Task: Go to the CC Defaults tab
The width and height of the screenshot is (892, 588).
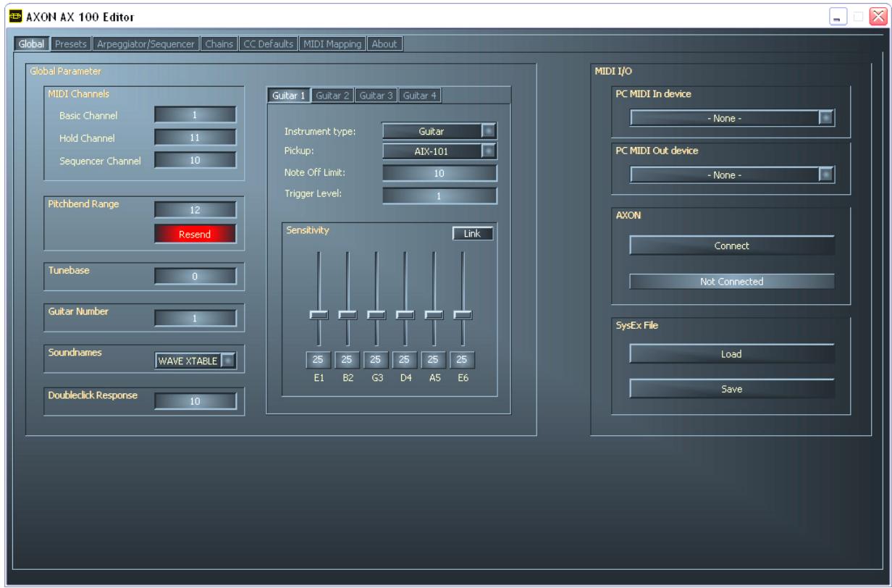Action: 267,44
